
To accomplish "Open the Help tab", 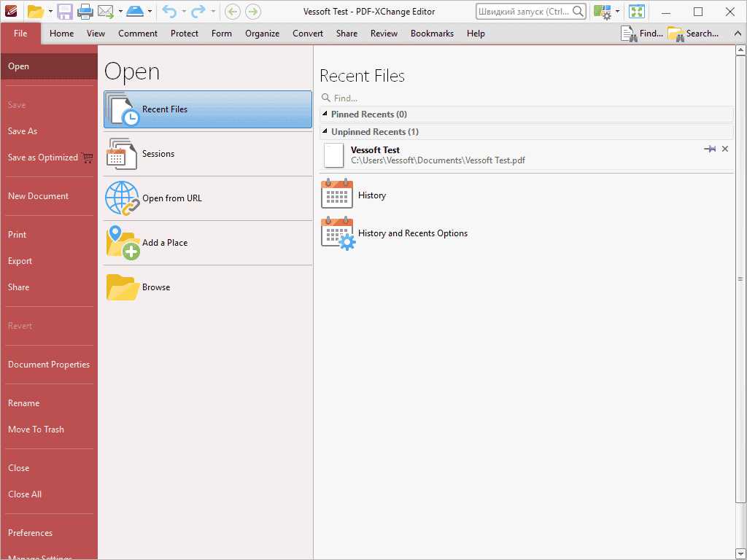I will [x=476, y=34].
